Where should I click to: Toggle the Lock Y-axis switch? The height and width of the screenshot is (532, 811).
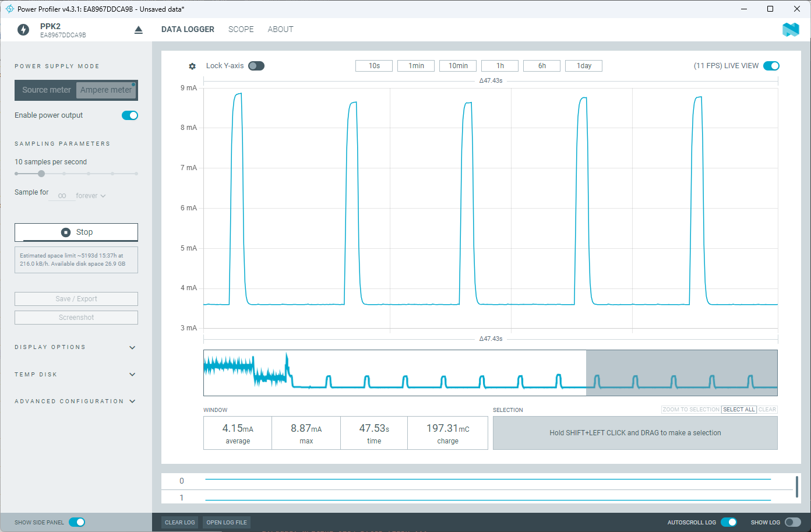tap(256, 66)
